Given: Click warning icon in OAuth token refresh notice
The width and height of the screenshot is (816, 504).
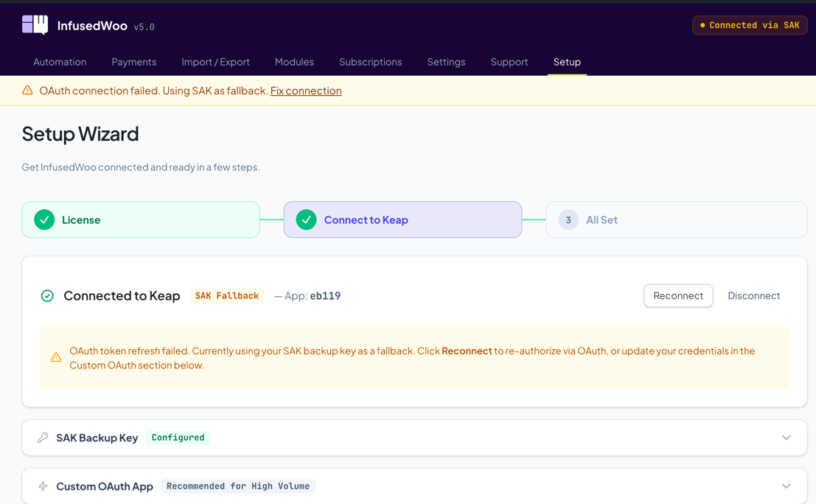Looking at the screenshot, I should tap(56, 358).
